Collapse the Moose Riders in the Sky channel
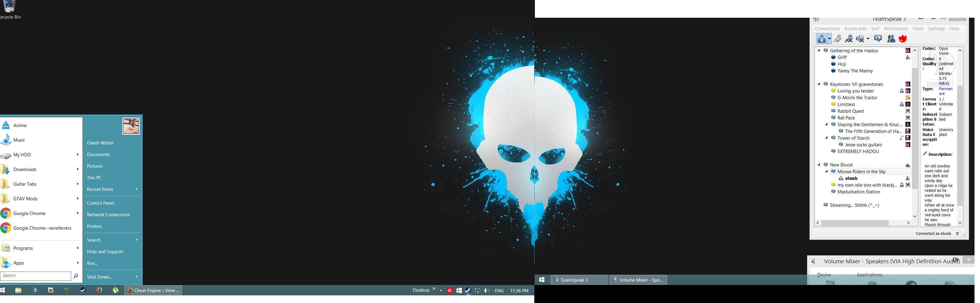The width and height of the screenshot is (980, 303). click(826, 172)
